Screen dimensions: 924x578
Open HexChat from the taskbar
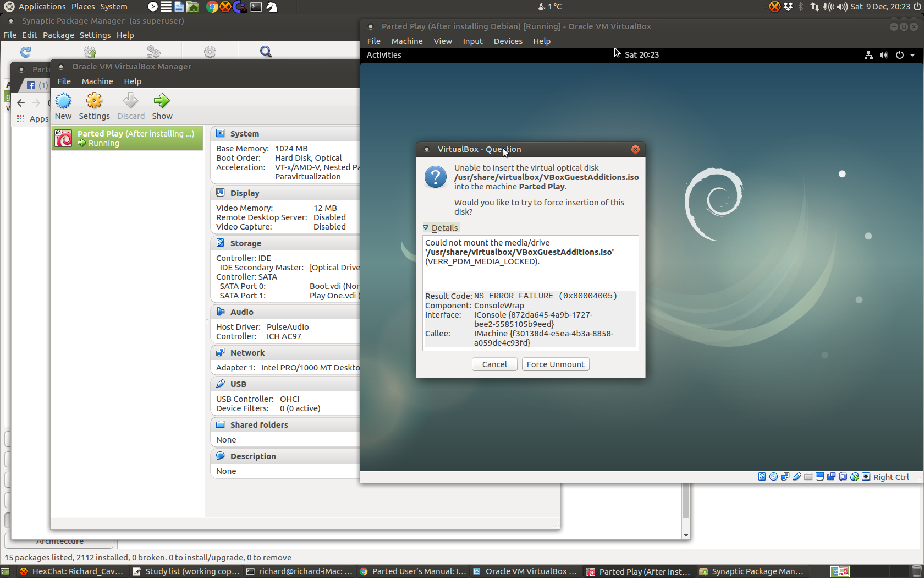point(71,571)
